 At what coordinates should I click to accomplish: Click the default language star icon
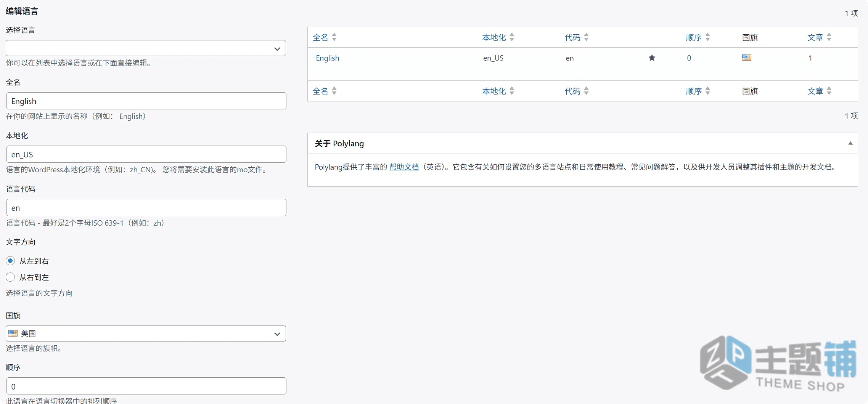coord(652,58)
